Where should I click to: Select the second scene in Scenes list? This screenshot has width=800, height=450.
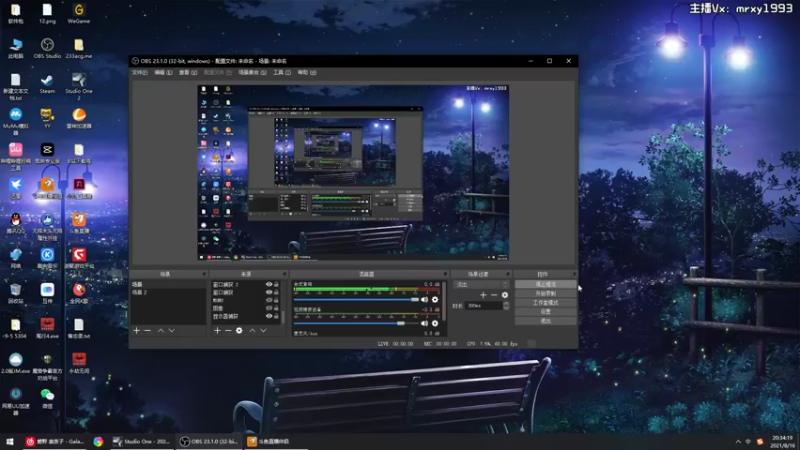click(x=168, y=292)
